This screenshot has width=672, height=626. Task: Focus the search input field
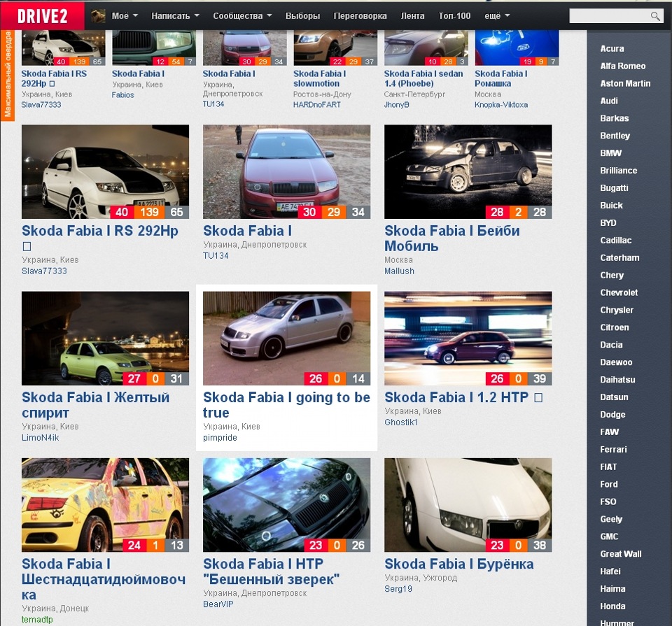pyautogui.click(x=610, y=16)
